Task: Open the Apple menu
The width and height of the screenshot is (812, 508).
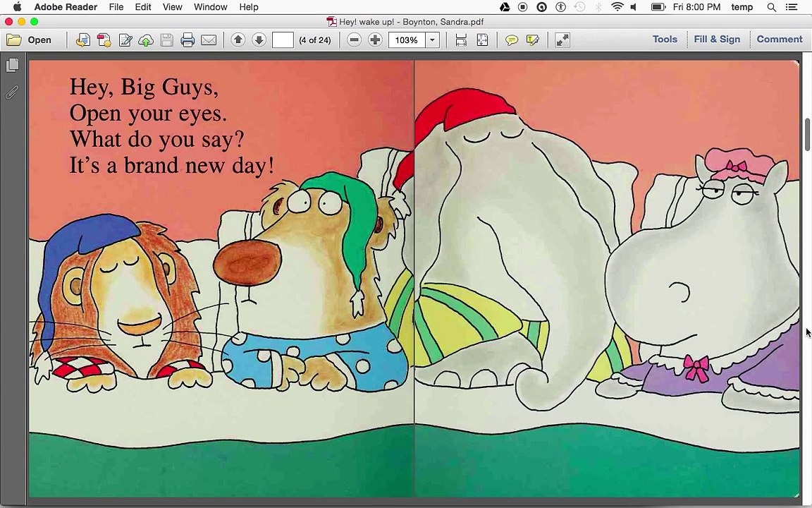Action: click(x=17, y=7)
